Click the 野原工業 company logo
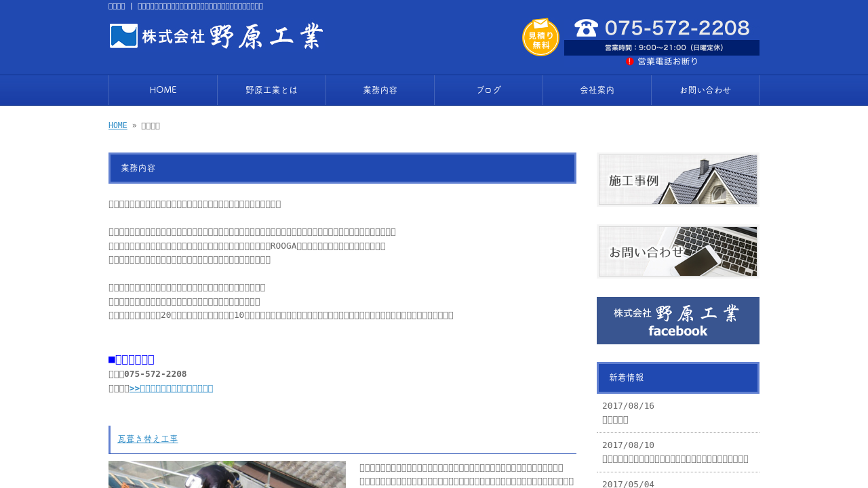868x488 pixels. (216, 37)
